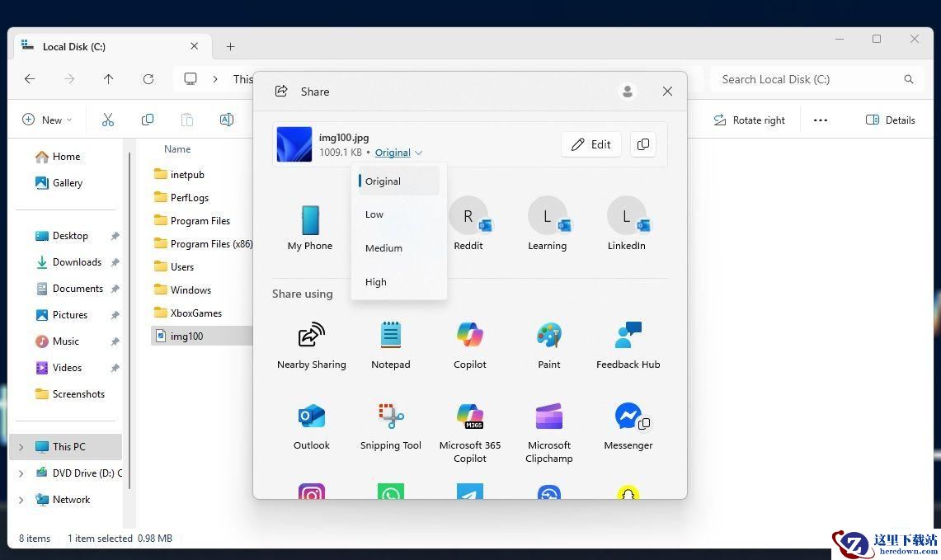This screenshot has height=560, width=941.
Task: Click the copy file icon beside Edit
Action: pos(642,144)
